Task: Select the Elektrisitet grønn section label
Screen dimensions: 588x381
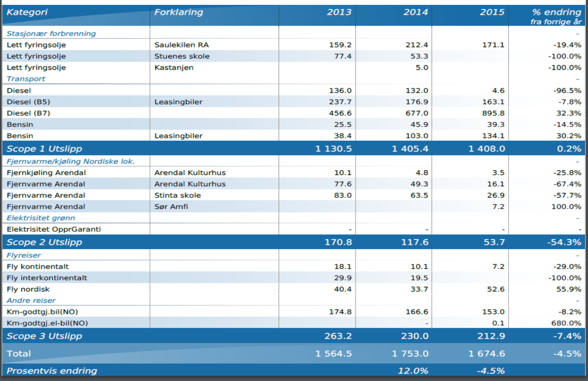Action: coord(41,218)
